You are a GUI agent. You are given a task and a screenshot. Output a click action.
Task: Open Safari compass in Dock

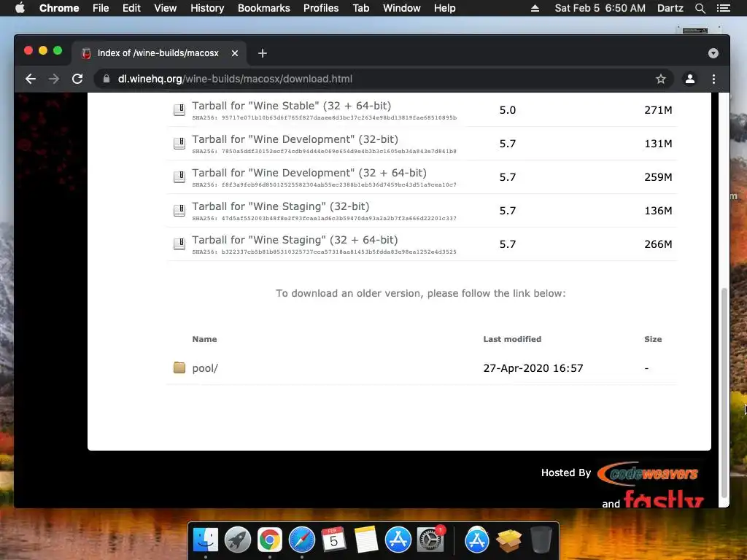point(301,540)
